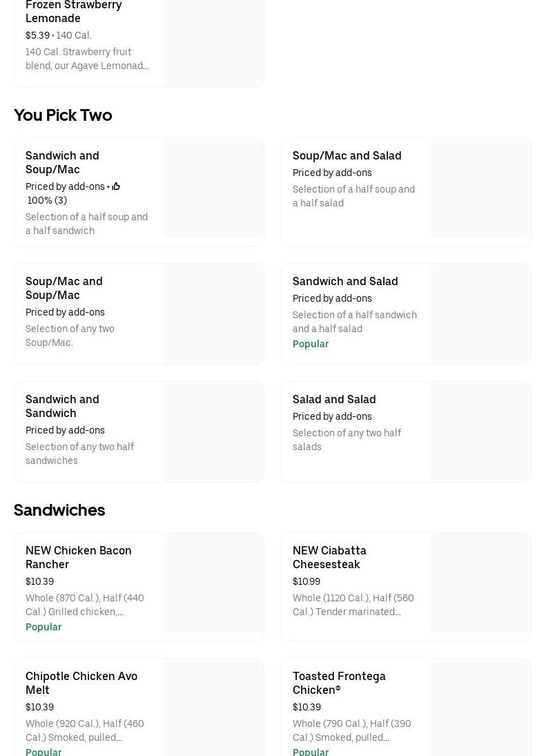
Task: Open the Frozen Strawberry Lemonade item
Action: 73,12
